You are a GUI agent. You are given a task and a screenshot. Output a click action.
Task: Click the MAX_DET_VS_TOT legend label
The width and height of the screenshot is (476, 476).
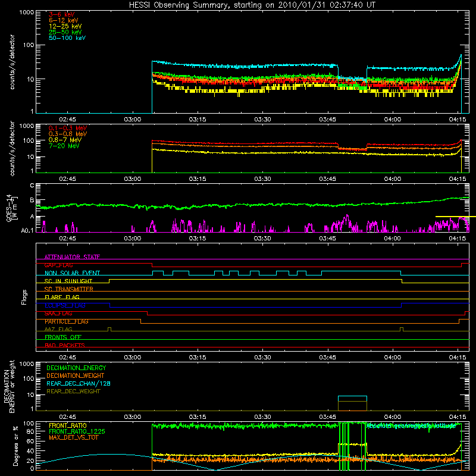[x=73, y=437]
